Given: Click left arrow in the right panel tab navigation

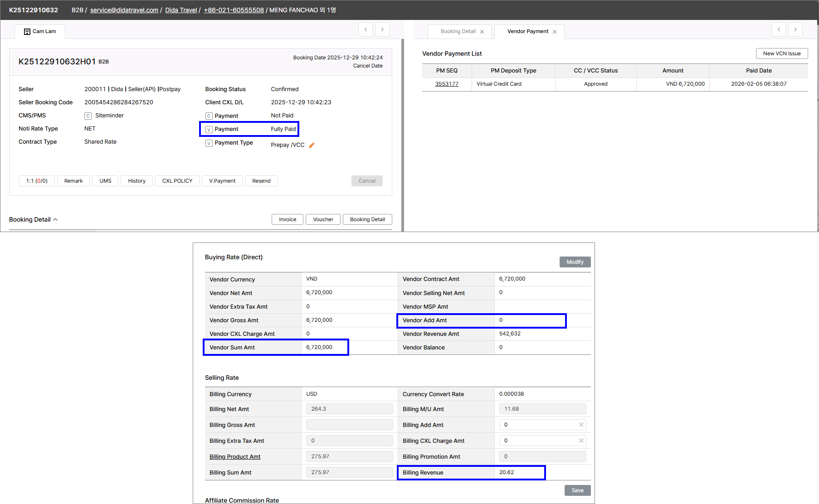Looking at the screenshot, I should (779, 29).
